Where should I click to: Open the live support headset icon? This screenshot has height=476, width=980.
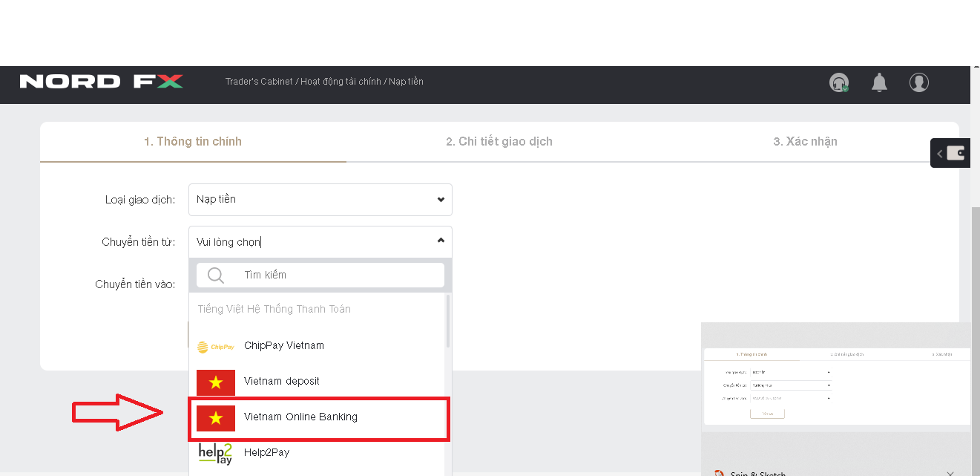click(839, 82)
